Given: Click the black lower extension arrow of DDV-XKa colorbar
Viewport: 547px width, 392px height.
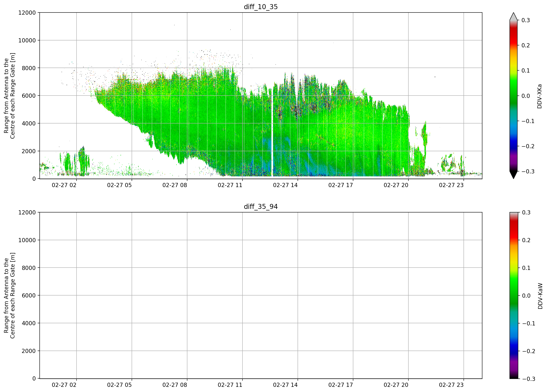Looking at the screenshot, I should point(513,175).
